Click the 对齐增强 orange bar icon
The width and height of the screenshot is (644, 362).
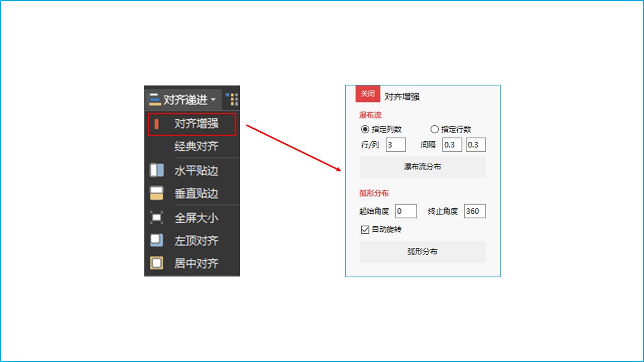pos(156,124)
